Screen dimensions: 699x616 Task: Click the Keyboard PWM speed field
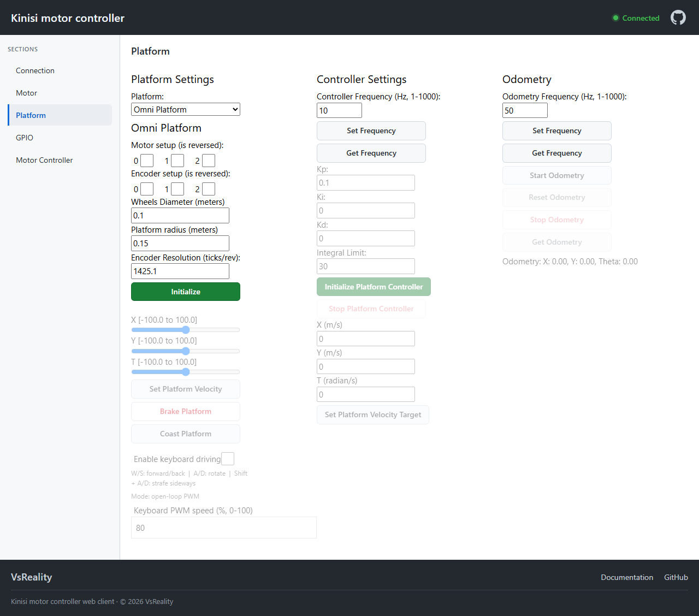pos(224,528)
